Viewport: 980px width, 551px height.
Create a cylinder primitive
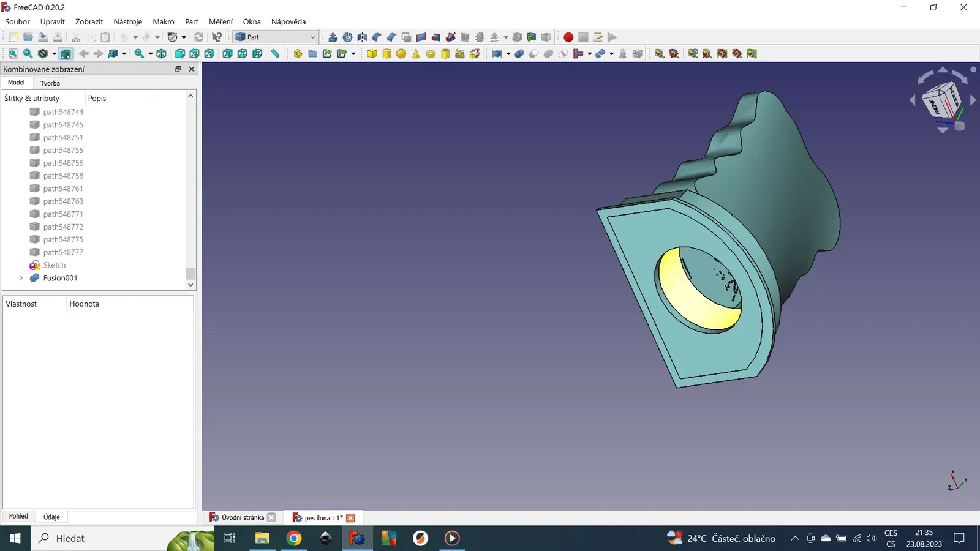click(x=386, y=54)
